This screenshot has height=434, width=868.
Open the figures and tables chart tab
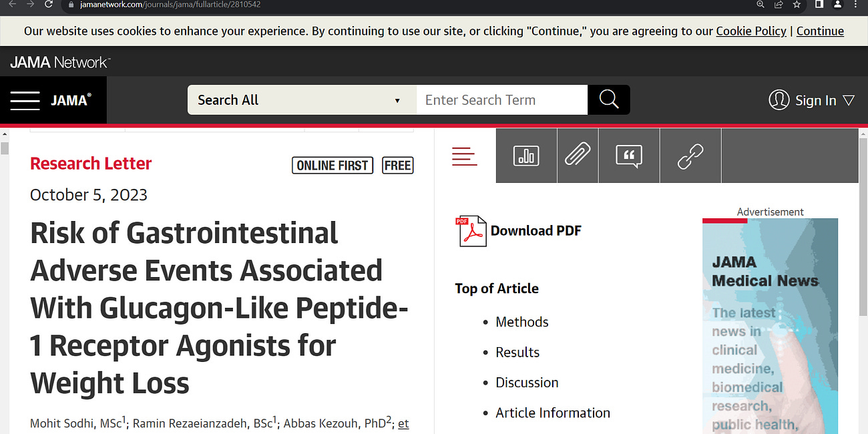[x=526, y=156]
